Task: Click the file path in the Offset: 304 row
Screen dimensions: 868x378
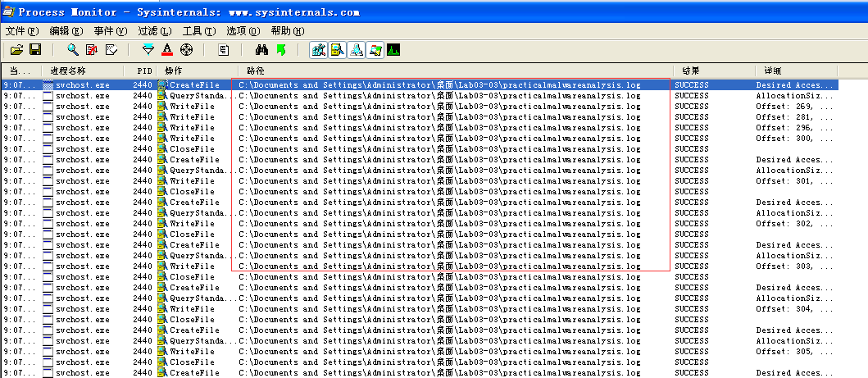Action: click(x=439, y=309)
